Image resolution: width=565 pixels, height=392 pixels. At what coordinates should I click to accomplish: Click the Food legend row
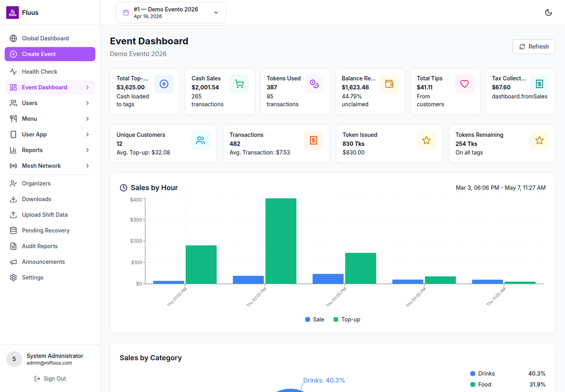click(x=508, y=385)
